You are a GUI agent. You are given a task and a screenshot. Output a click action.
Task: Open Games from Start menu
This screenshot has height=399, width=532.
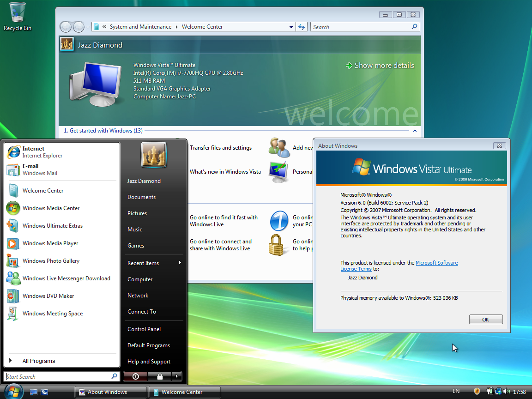[x=136, y=246]
